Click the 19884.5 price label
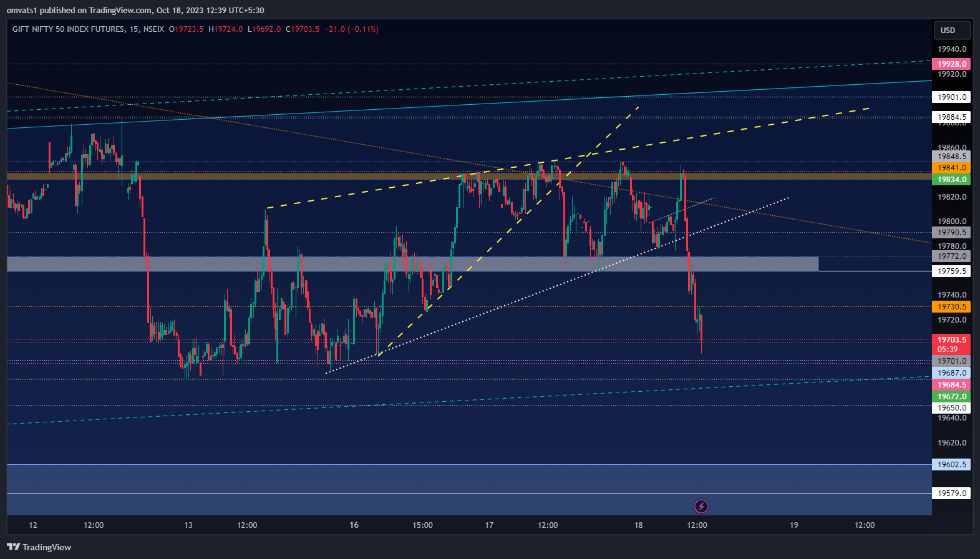 [x=952, y=117]
